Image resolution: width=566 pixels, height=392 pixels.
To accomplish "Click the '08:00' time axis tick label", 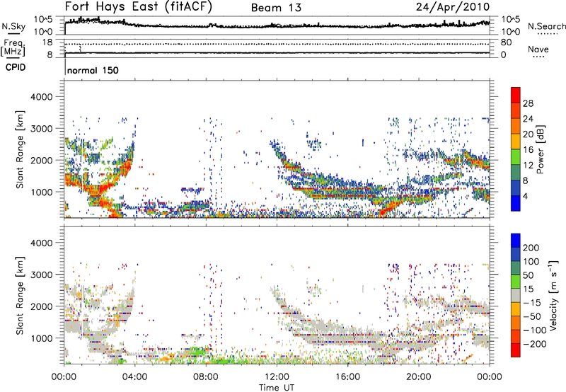I will pos(206,377).
